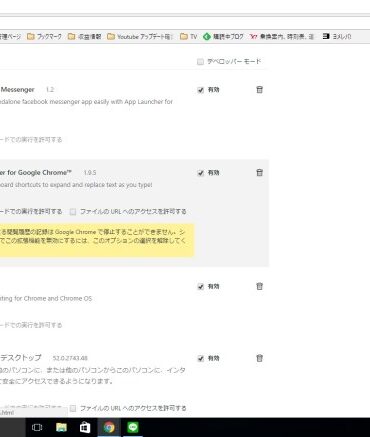Image resolution: width=370 pixels, height=437 pixels.
Task: Click the address bar field
Action: point(185,22)
